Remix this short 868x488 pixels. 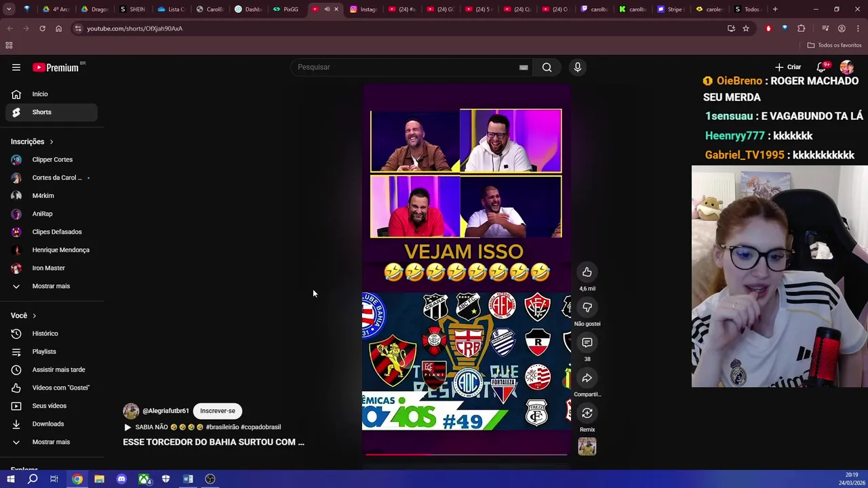coord(587,413)
